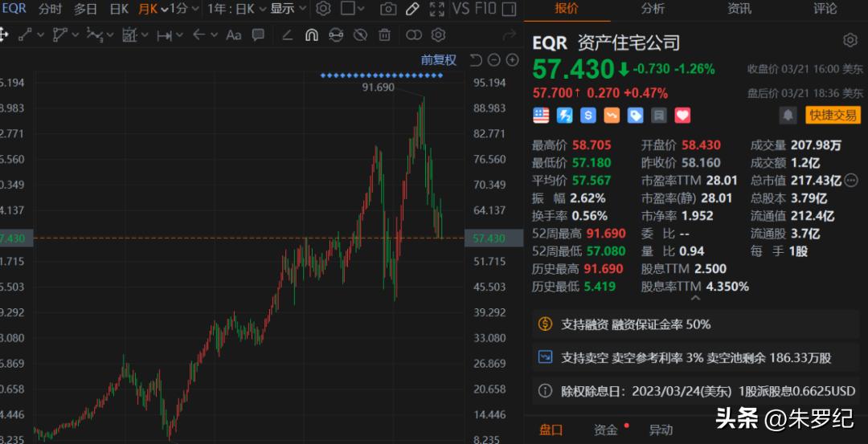Viewport: 868px width, 444px height.
Task: Click the blue dollar sign icon
Action: (x=588, y=115)
